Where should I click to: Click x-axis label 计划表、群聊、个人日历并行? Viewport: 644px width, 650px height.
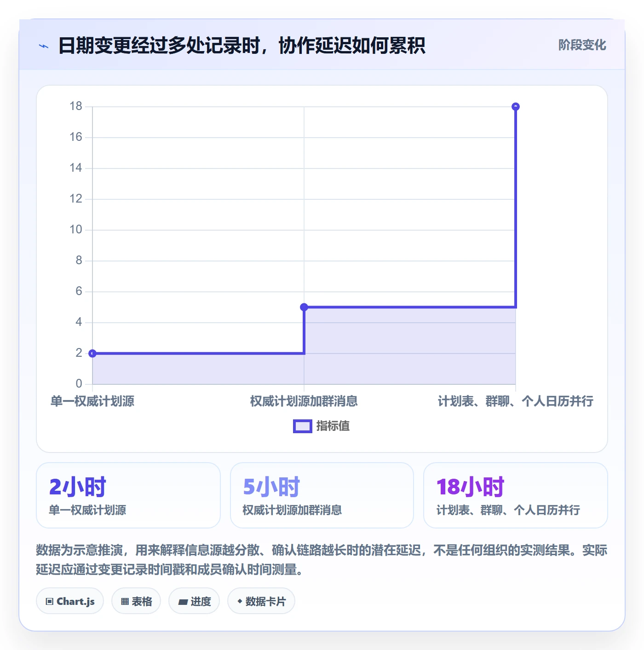[516, 401]
